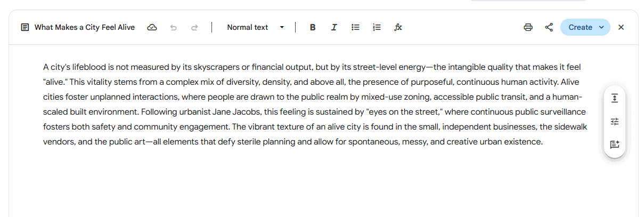This screenshot has height=217, width=644.
Task: Undo the last edit
Action: 173,27
